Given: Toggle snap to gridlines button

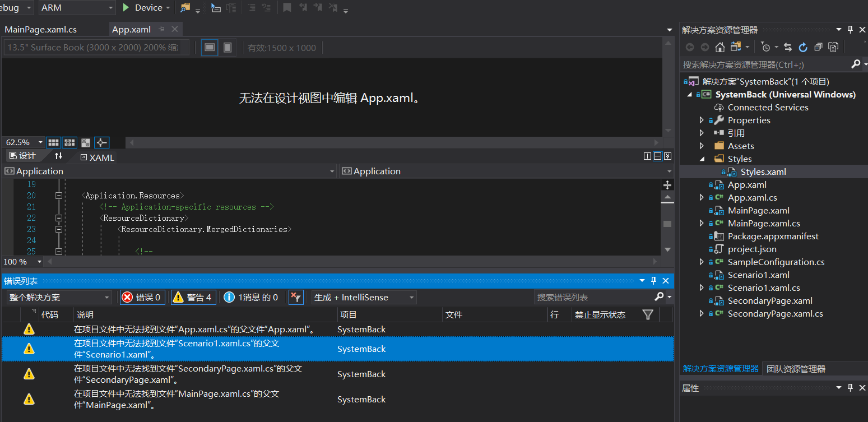Looking at the screenshot, I should [x=69, y=142].
